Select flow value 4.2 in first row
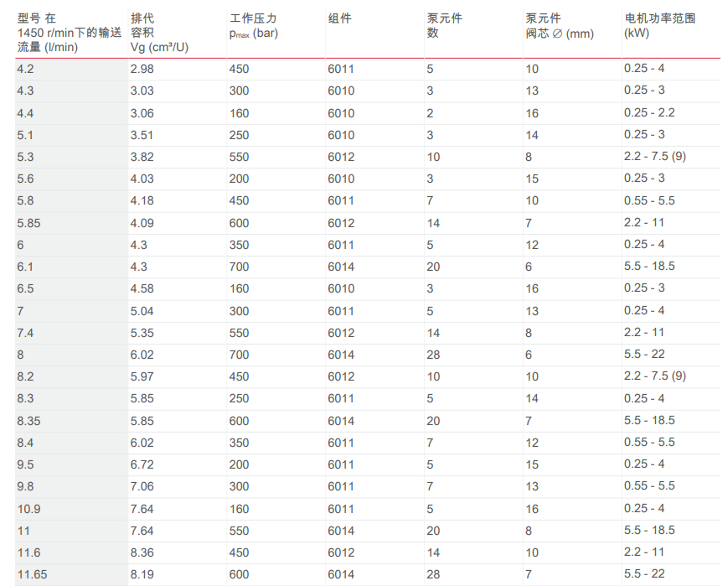 (x=25, y=69)
